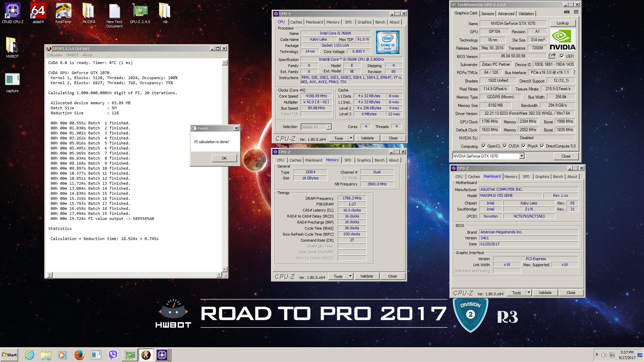644x362 pixels.
Task: Click the Windows Start button
Action: click(9, 355)
